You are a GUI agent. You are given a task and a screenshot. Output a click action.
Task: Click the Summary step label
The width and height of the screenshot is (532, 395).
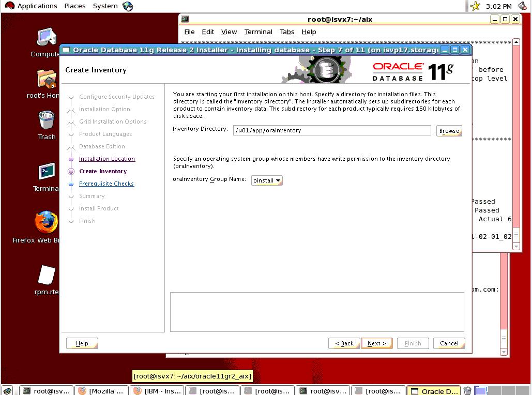click(92, 196)
